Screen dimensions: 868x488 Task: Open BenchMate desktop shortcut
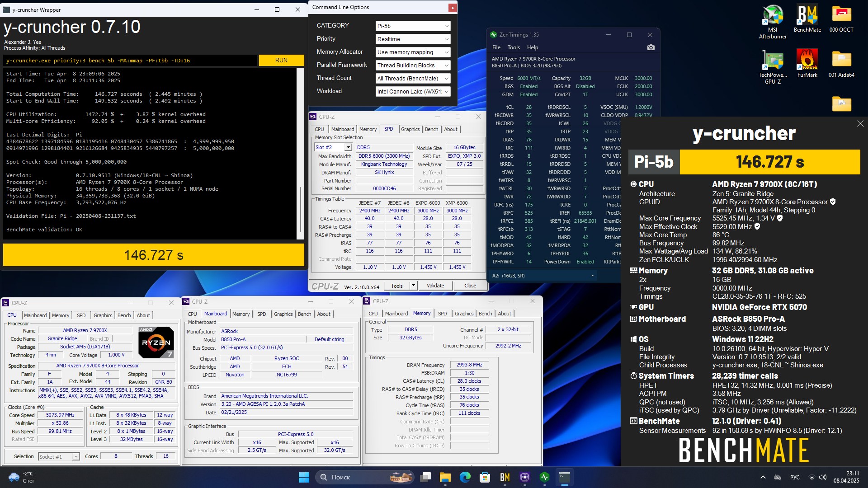(x=807, y=19)
